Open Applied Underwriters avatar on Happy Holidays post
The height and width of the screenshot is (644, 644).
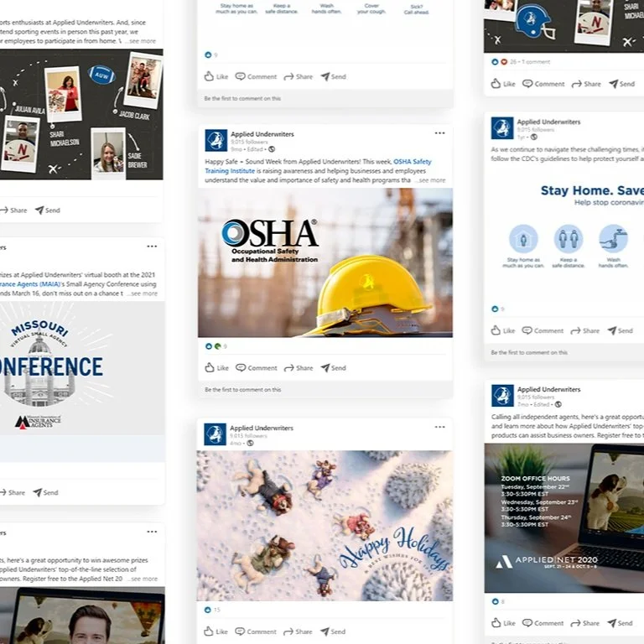[x=215, y=434]
